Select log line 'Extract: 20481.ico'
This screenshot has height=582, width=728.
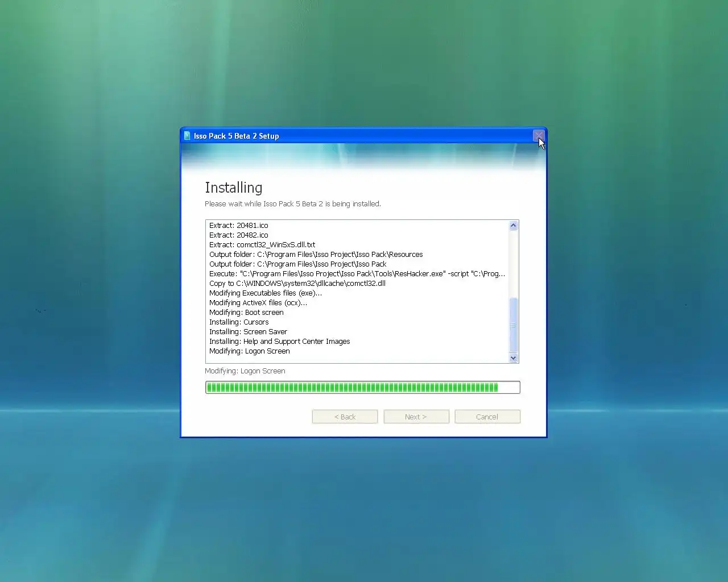(x=239, y=226)
